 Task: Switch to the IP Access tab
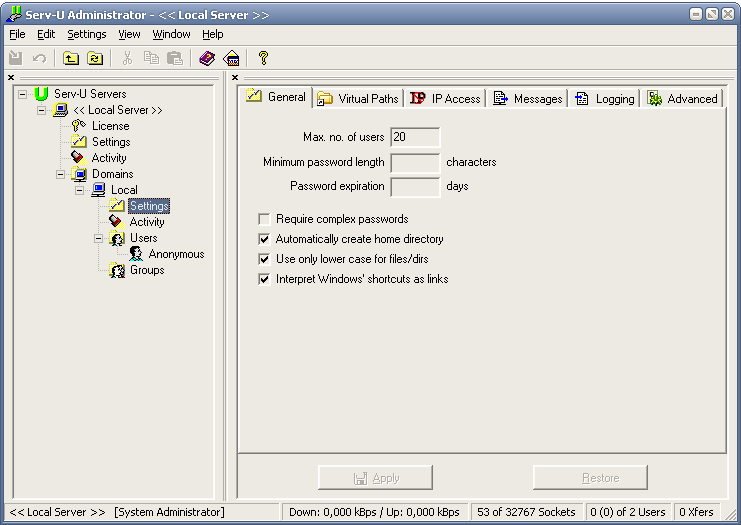tap(445, 99)
